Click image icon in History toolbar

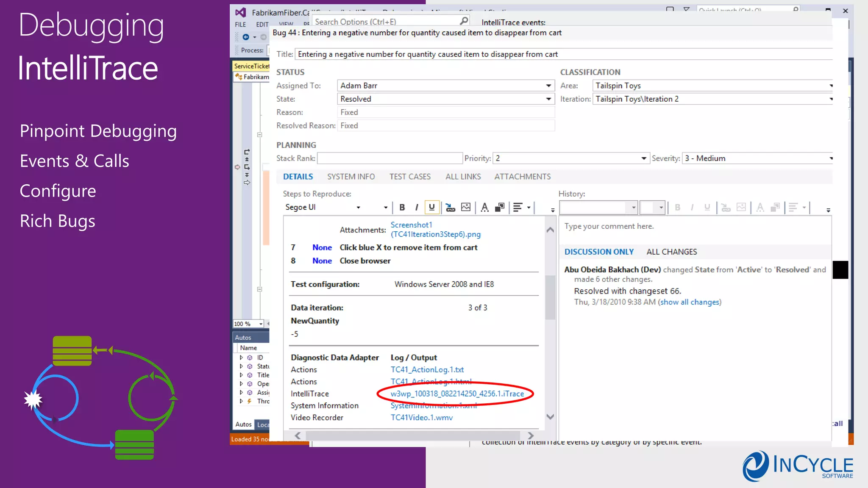coord(741,207)
